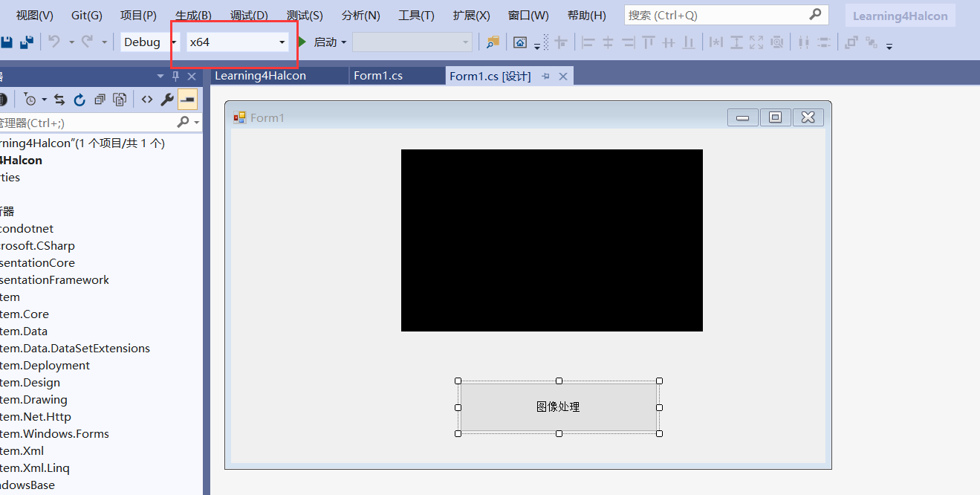The image size is (980, 495).
Task: Open the 调试(D) menu
Action: click(250, 15)
